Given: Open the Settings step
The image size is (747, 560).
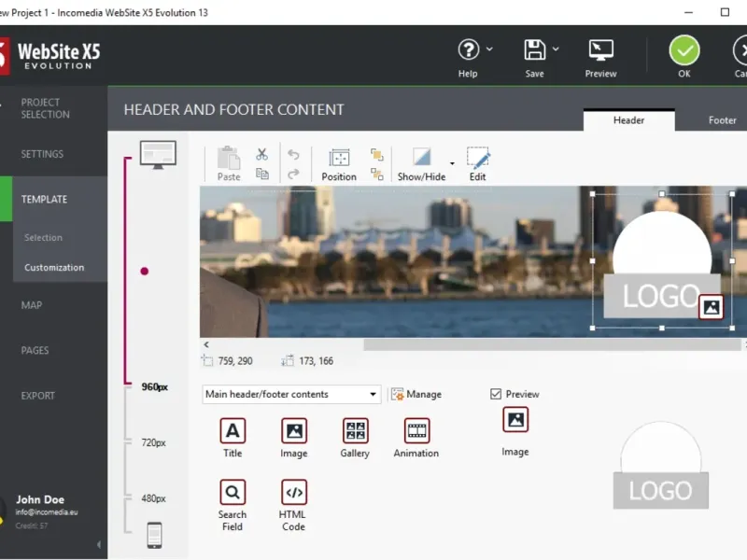Looking at the screenshot, I should [x=42, y=154].
